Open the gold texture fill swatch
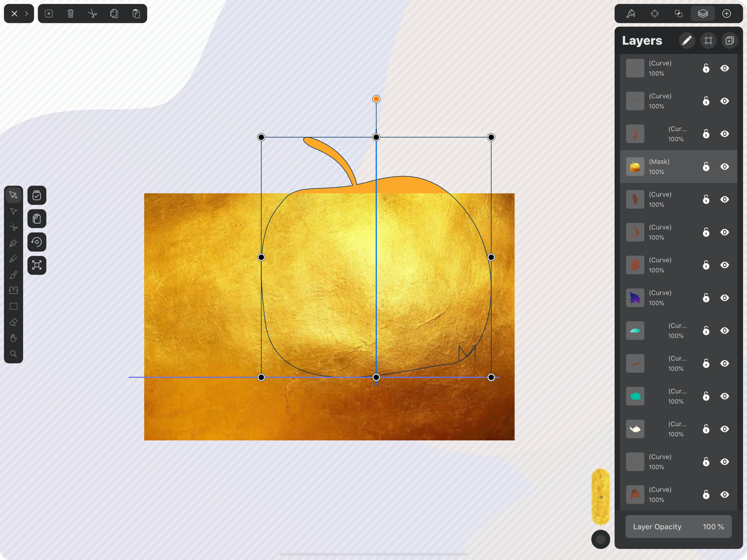The image size is (747, 560). (x=600, y=497)
